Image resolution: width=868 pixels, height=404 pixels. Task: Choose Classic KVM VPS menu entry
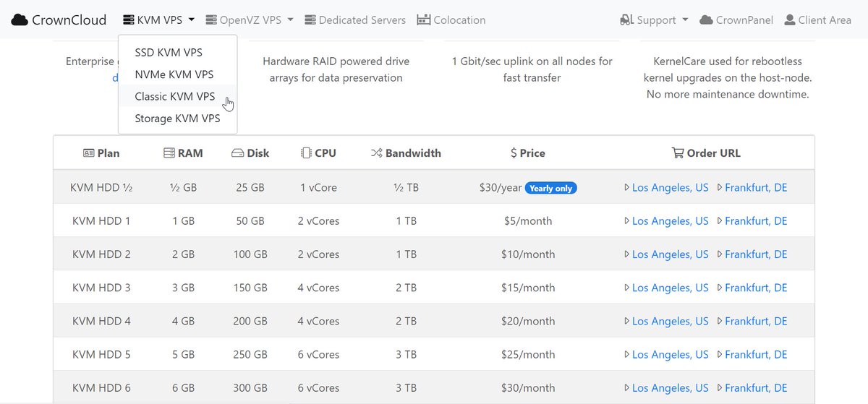[177, 96]
